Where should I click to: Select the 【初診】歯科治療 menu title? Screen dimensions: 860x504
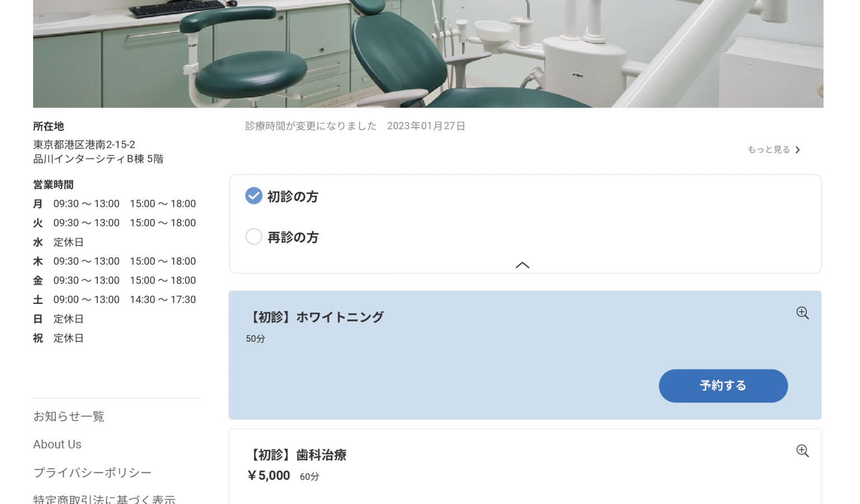tap(296, 455)
